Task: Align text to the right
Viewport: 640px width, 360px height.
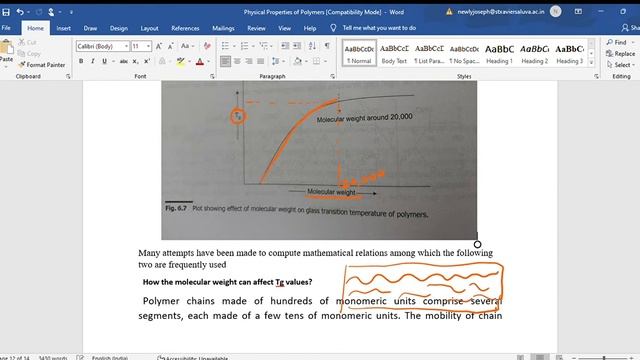Action: 249,61
